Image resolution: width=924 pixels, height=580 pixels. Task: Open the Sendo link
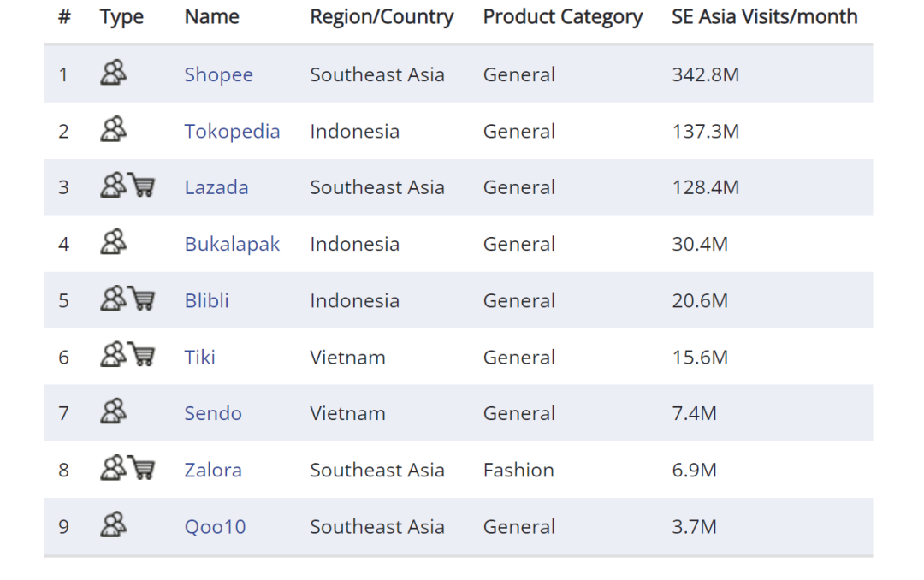coord(213,414)
